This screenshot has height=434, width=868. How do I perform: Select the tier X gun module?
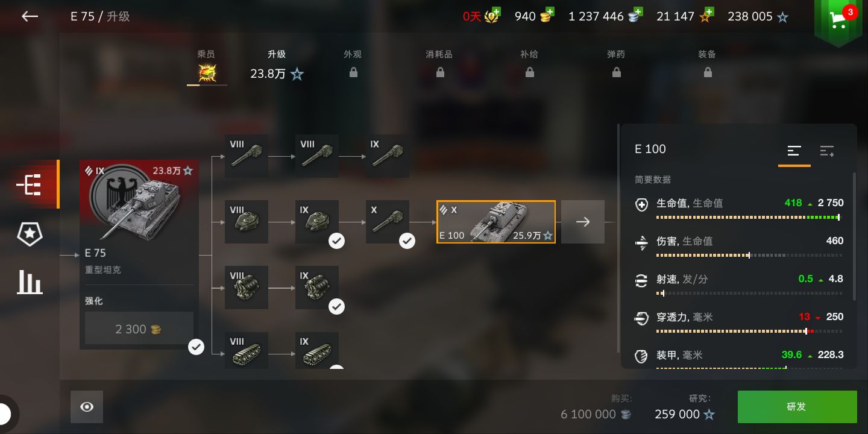(x=388, y=222)
